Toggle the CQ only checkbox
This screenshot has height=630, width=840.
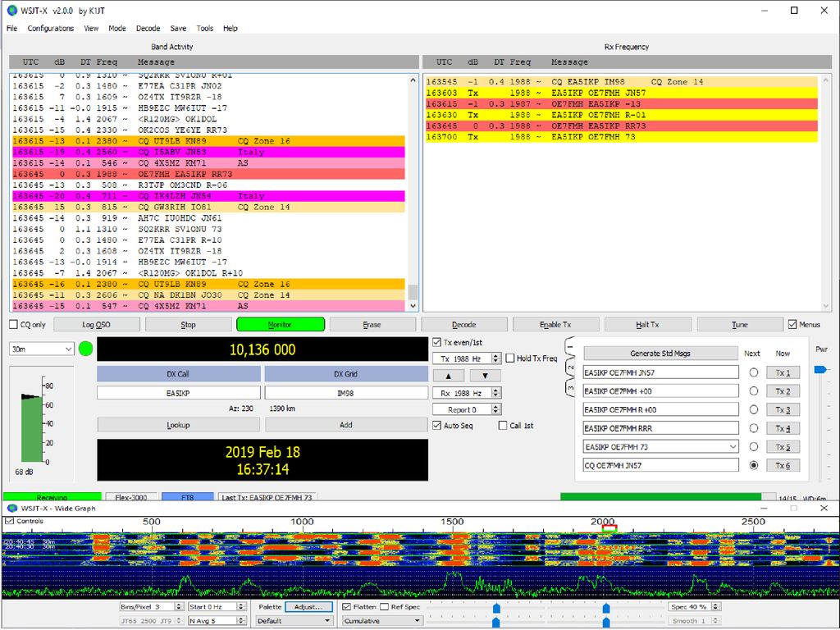(x=14, y=325)
